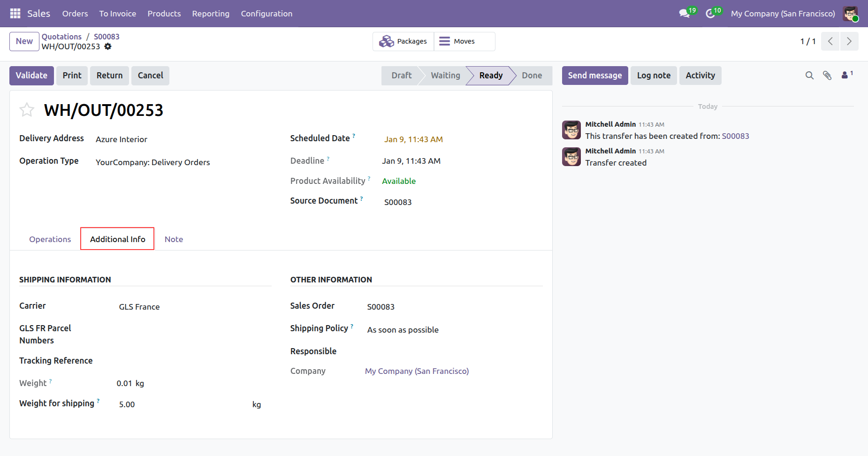Click the Responsible field

(x=454, y=351)
